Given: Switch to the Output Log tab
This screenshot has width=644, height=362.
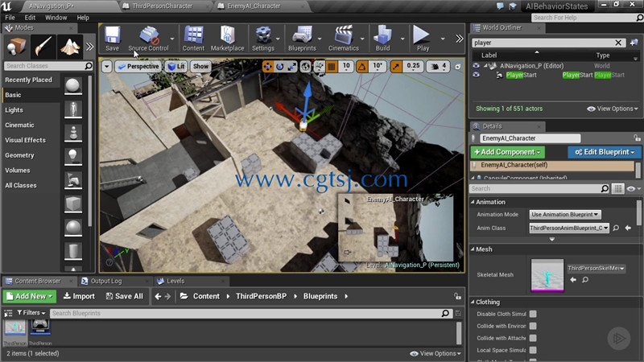Looking at the screenshot, I should click(x=106, y=281).
